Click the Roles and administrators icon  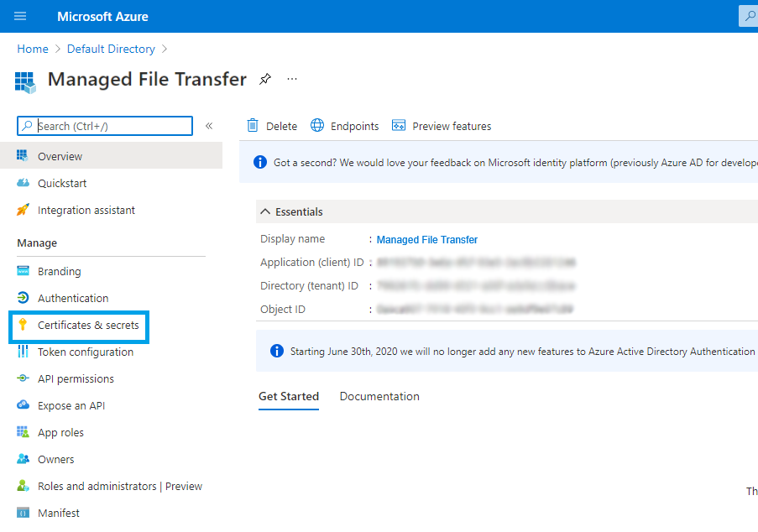pos(23,486)
